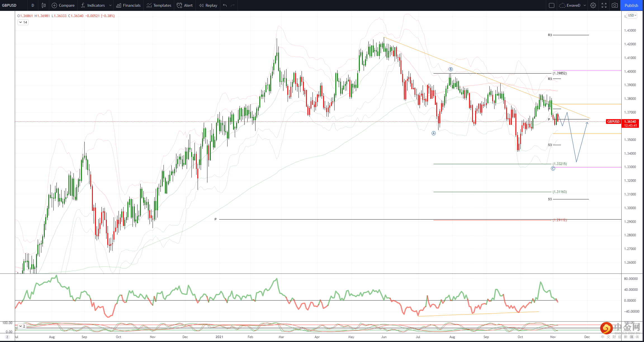Start bar Replay mode

208,5
